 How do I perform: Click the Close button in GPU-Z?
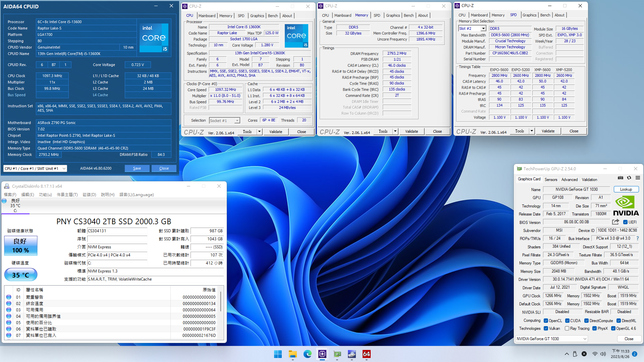pyautogui.click(x=629, y=339)
